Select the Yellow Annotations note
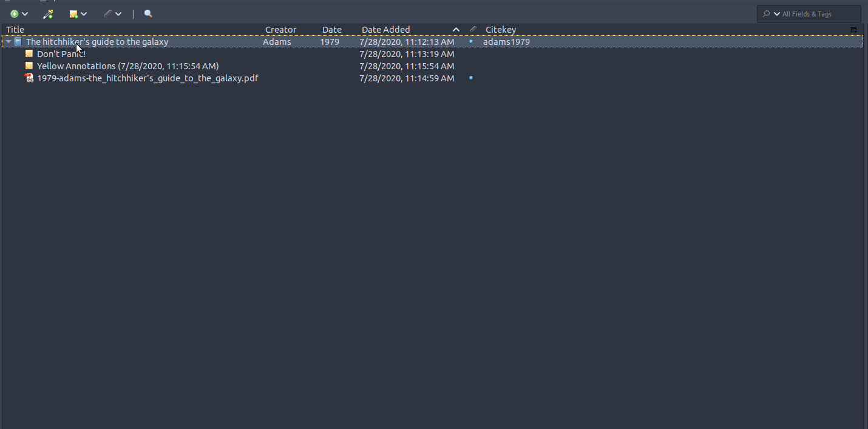This screenshot has height=429, width=868. (x=128, y=66)
